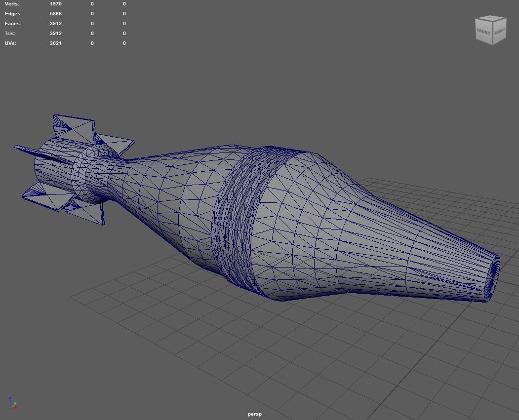Click the XYZ axis indicator gizmo

12,402
